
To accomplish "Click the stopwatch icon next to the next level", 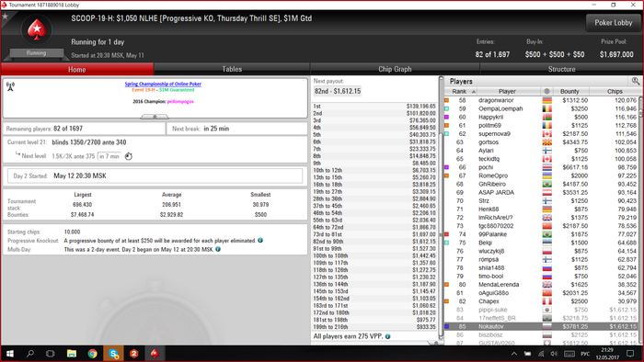I will point(129,156).
